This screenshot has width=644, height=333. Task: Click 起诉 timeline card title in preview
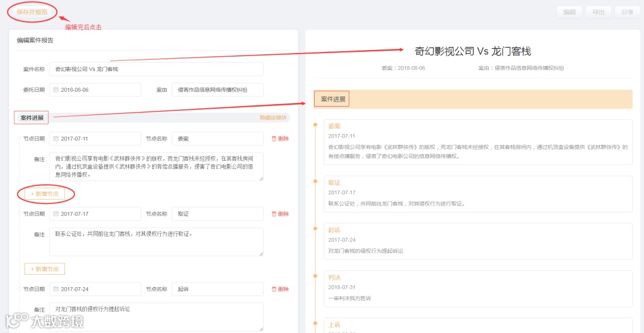(x=335, y=230)
